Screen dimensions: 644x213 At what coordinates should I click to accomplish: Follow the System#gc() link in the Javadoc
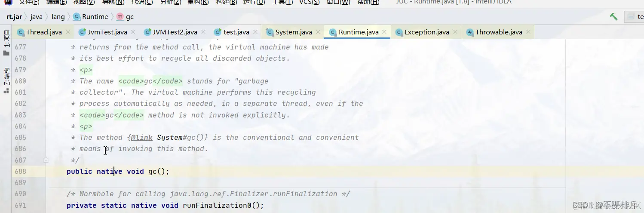pos(182,137)
